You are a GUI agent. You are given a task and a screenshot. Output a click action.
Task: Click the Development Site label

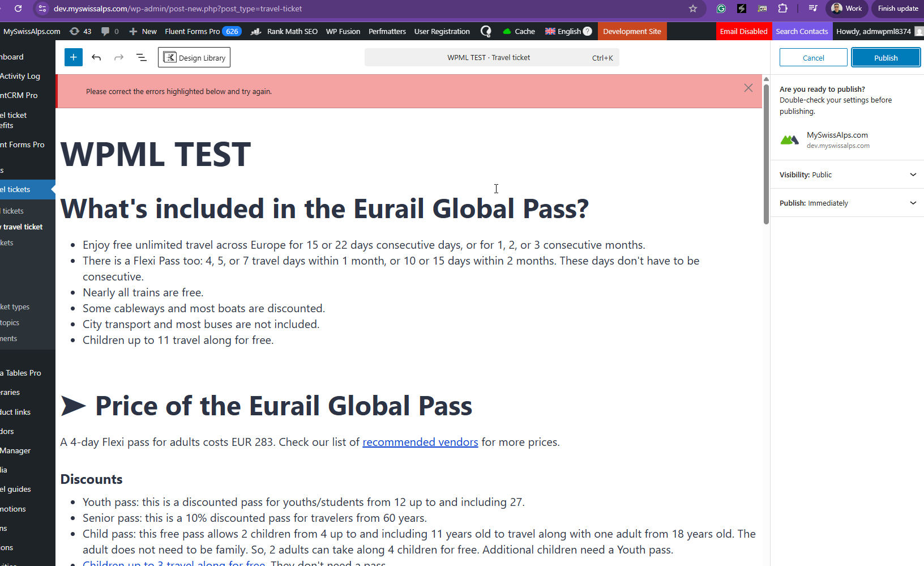coord(632,31)
